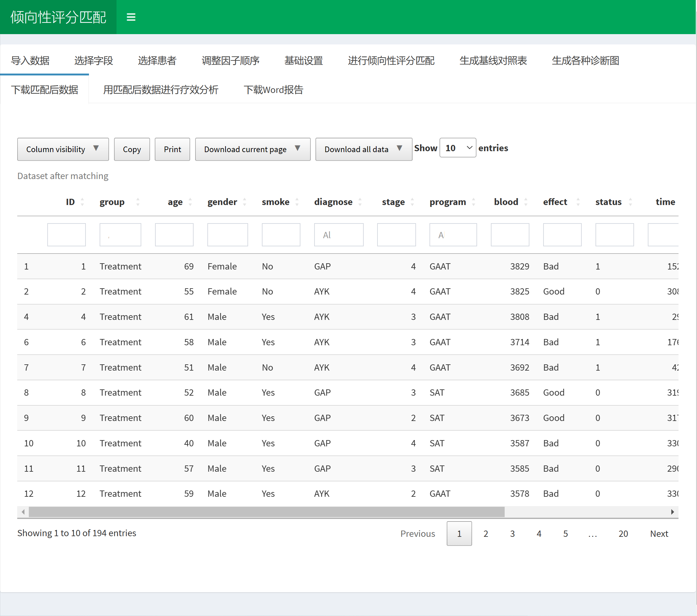The image size is (697, 616).
Task: Focus the status column filter box
Action: [x=615, y=235]
